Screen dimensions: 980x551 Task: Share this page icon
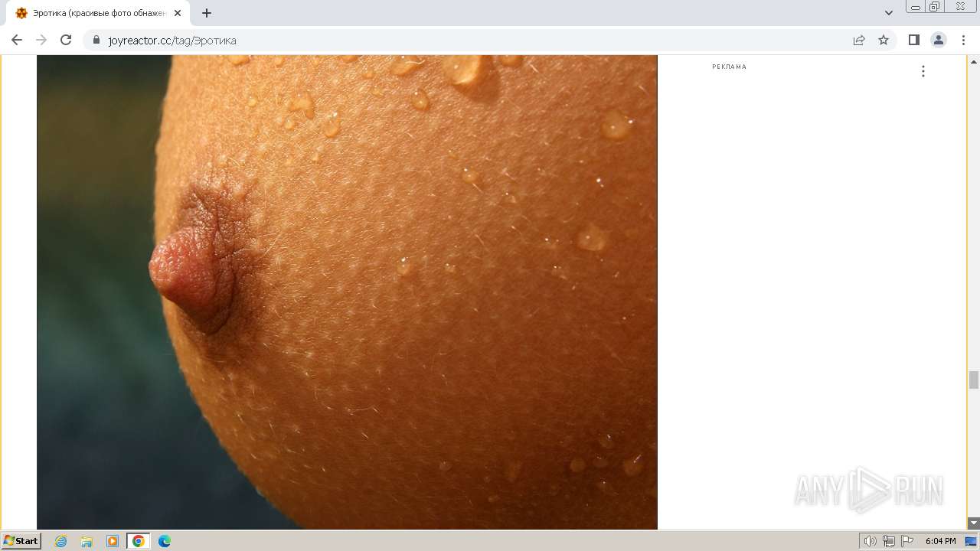point(859,40)
